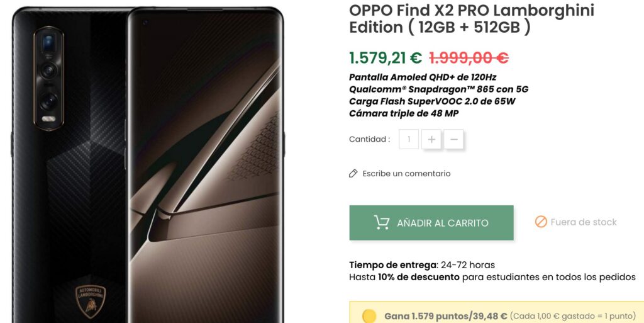Screen dimensions: 644x323
Task: Open the front-facing phone product image
Action: (206, 165)
